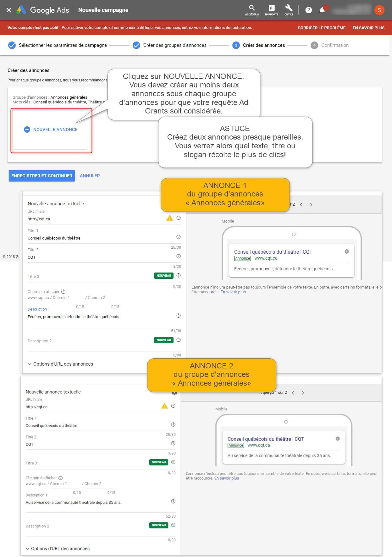Click Titre 1 help icon in Annonce 2
Viewport: 392px width, 557px height.
tap(173, 425)
